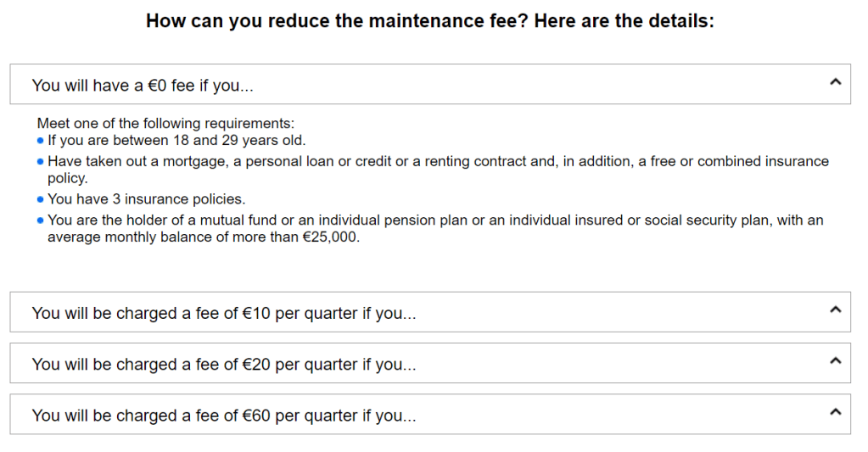Click chevron arrow on €60 per quarter row
This screenshot has width=868, height=452.
835,411
